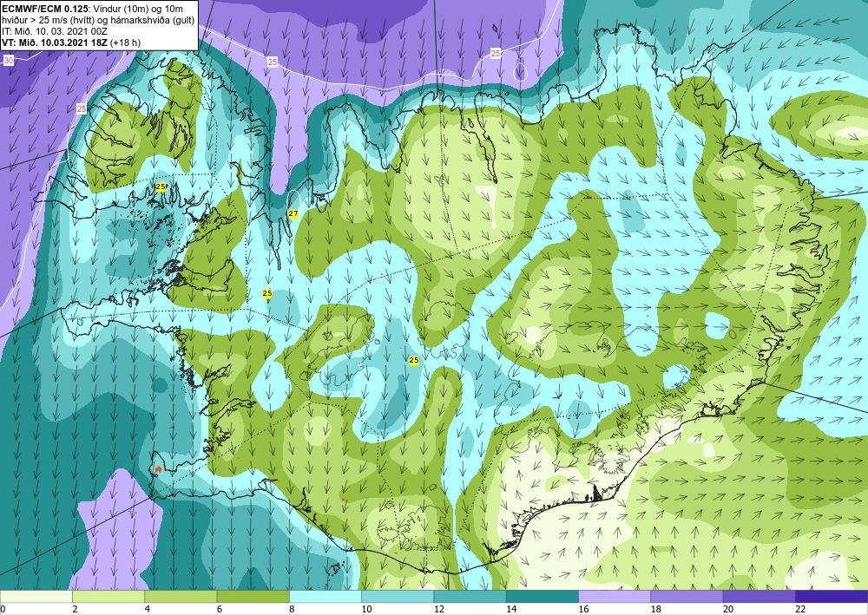
Task: Click the legend scale number 0
Action: [x=3, y=609]
